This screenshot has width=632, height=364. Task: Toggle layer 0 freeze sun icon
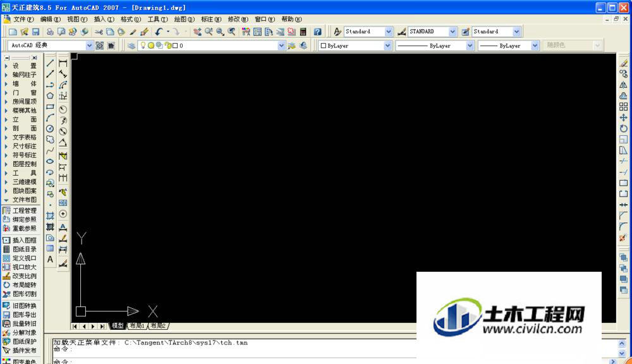point(151,45)
